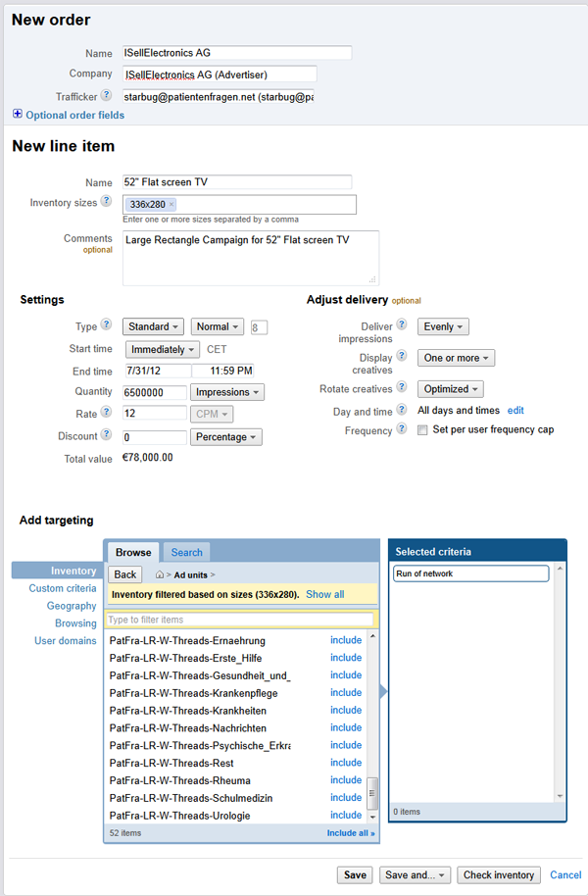588x896 pixels.
Task: Open help icon next to Discount
Action: [106, 434]
